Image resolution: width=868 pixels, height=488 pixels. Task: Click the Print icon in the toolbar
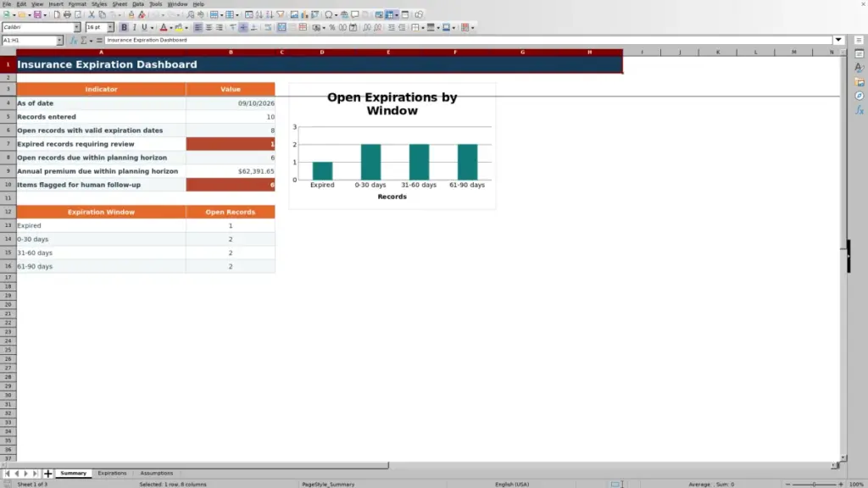67,15
